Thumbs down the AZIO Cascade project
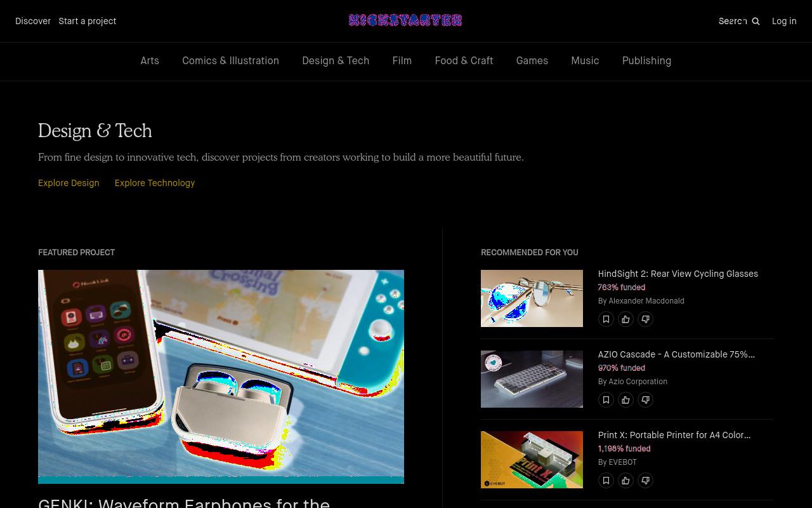Screen dimensions: 812x508 pos(645,400)
